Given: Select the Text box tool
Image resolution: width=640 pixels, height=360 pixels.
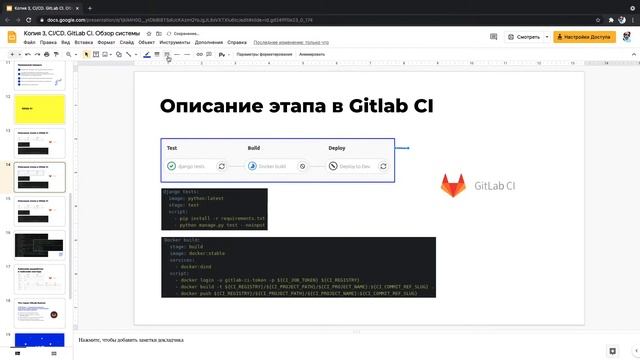Looking at the screenshot, I should point(96,54).
